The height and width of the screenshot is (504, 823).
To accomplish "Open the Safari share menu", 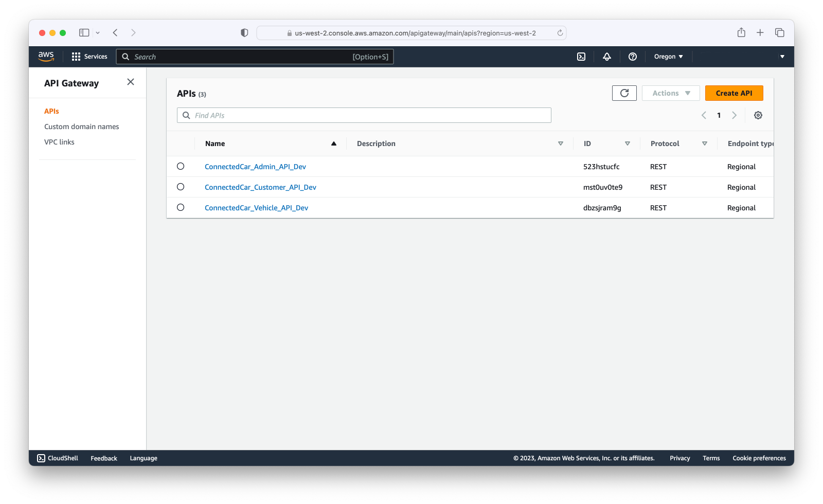I will tap(741, 32).
